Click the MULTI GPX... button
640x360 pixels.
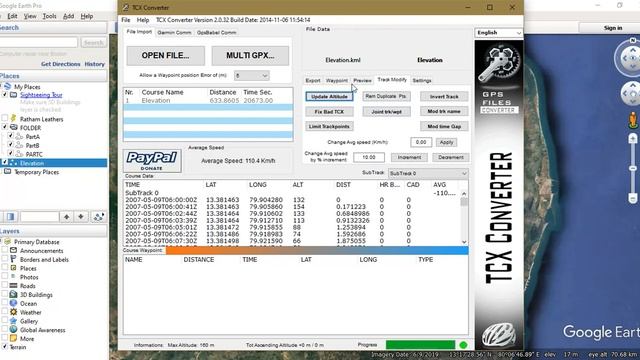point(250,56)
